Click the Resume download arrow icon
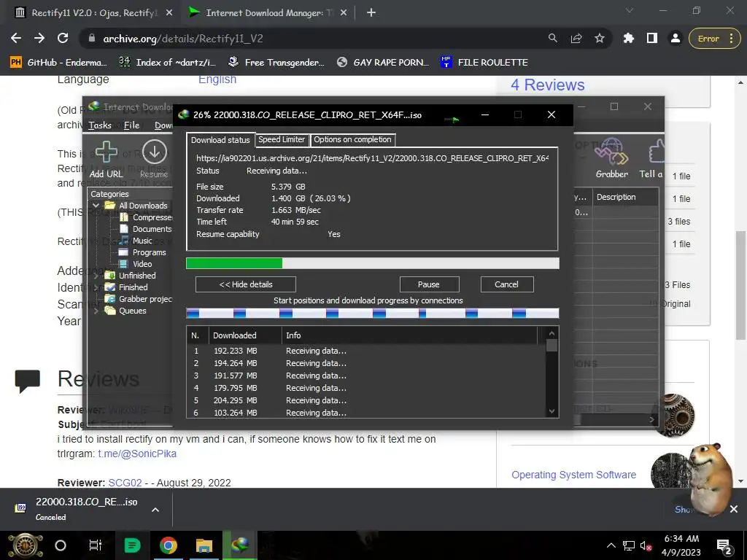Viewport: 747px width, 560px height. coord(155,152)
